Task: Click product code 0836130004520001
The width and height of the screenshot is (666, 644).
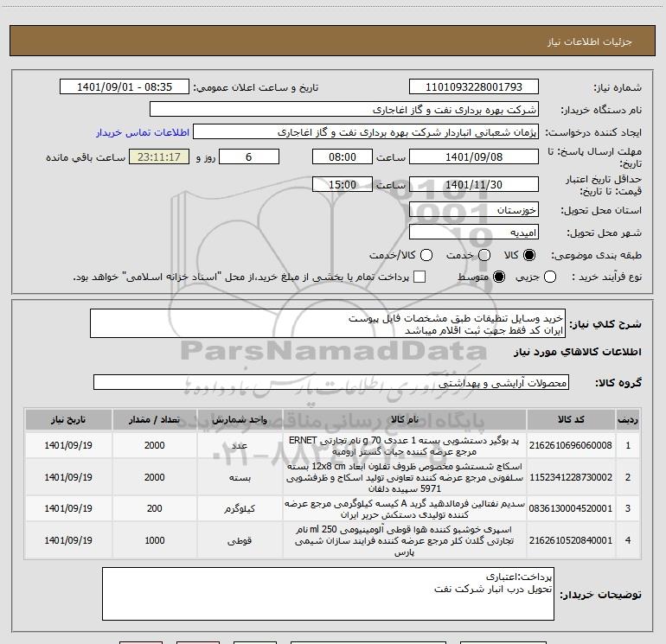Action: click(571, 508)
